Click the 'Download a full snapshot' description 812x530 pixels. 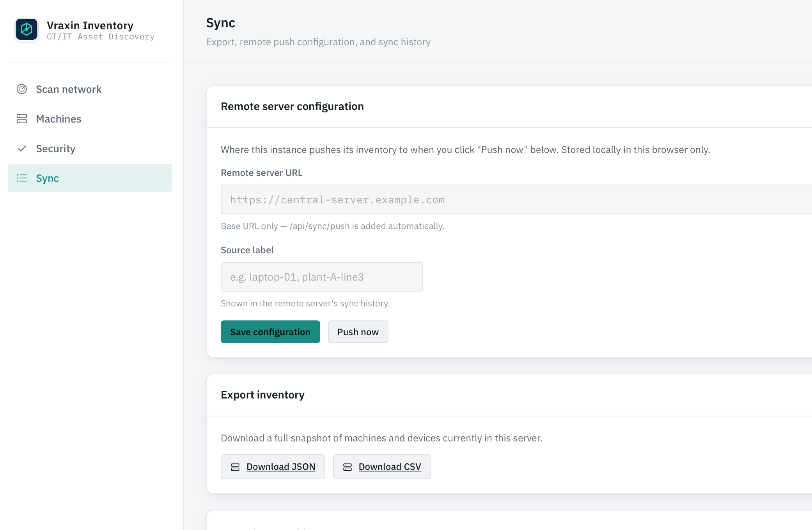click(381, 438)
